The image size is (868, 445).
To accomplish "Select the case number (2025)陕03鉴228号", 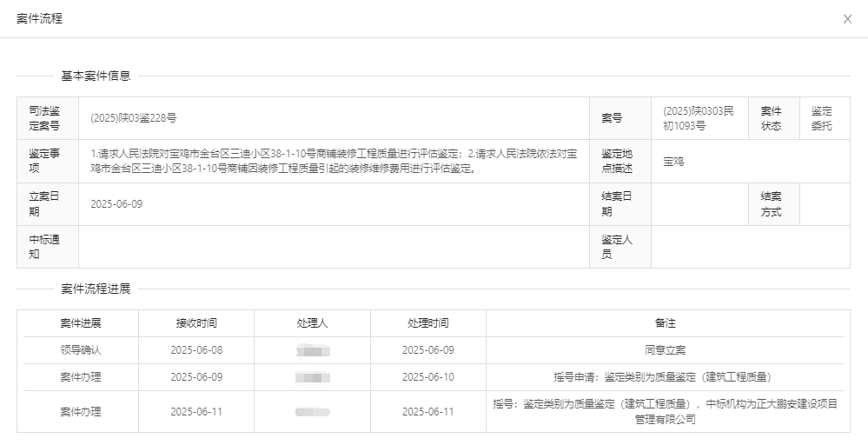I will 133,118.
